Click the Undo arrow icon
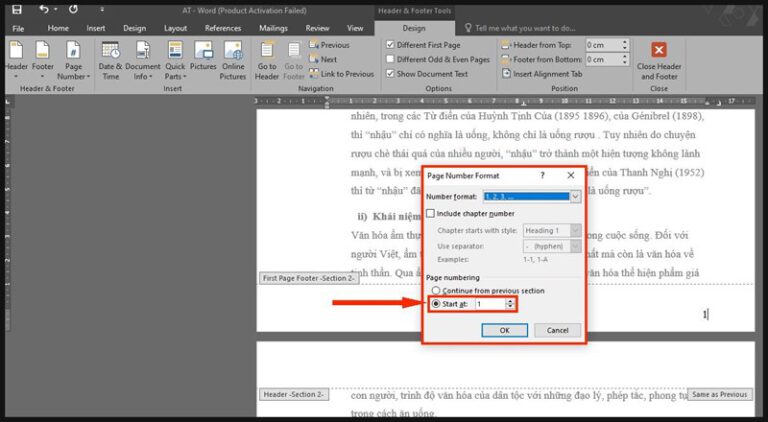The width and height of the screenshot is (768, 422). coord(44,9)
